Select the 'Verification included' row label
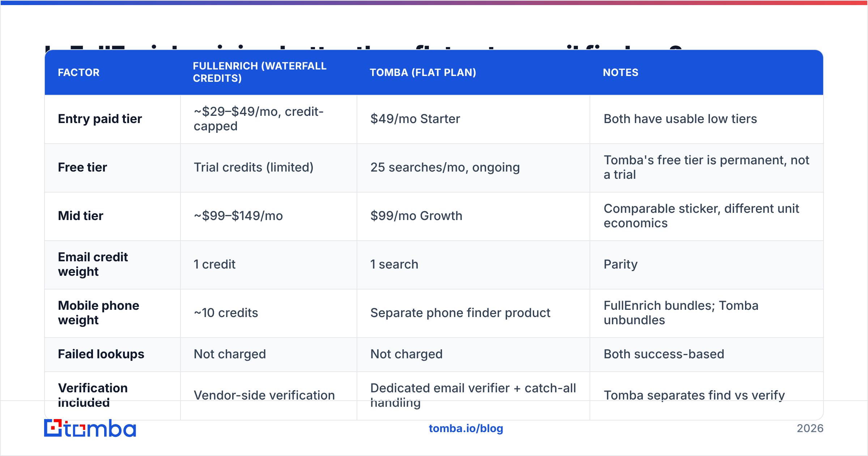 [x=93, y=395]
